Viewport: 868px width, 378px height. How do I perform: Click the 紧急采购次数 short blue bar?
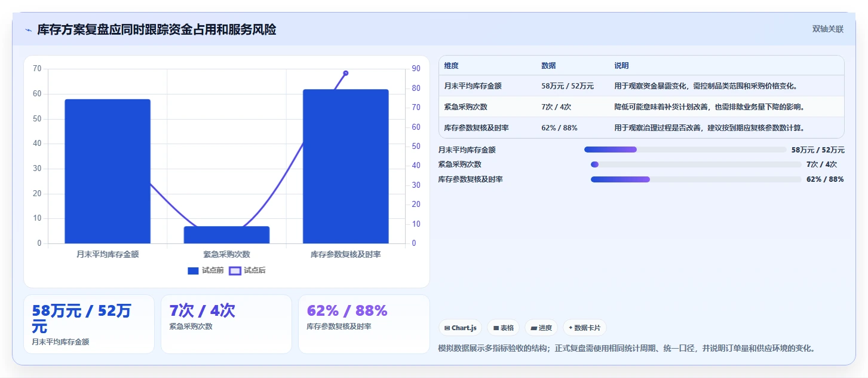[226, 234]
